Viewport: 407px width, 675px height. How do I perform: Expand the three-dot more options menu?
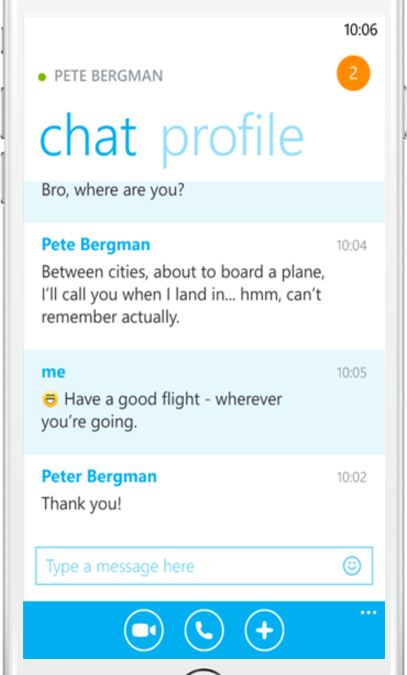[369, 613]
